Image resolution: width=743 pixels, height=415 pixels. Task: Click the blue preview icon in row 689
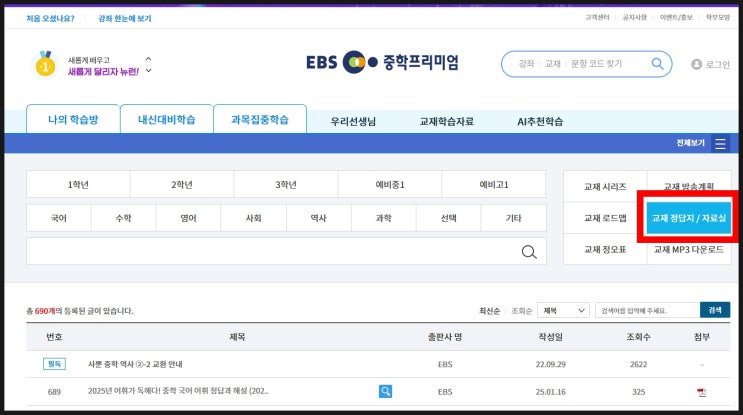[385, 391]
